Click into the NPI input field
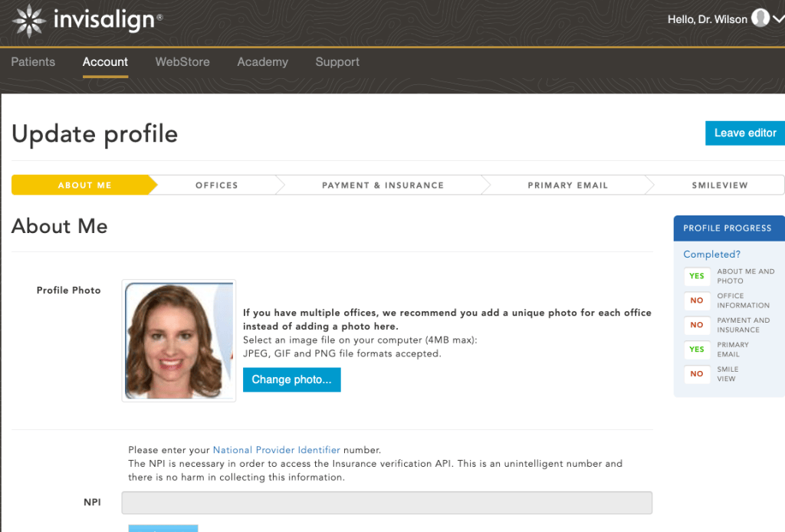This screenshot has width=785, height=532. 386,502
